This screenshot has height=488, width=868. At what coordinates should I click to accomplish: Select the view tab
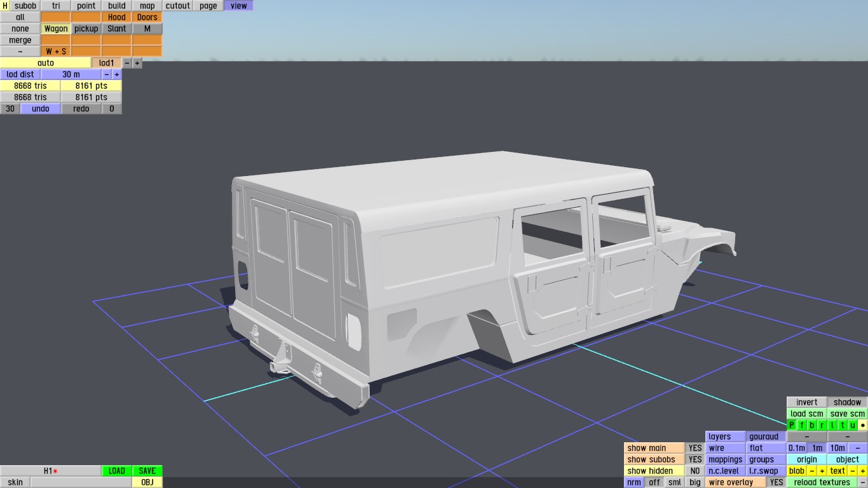click(239, 6)
